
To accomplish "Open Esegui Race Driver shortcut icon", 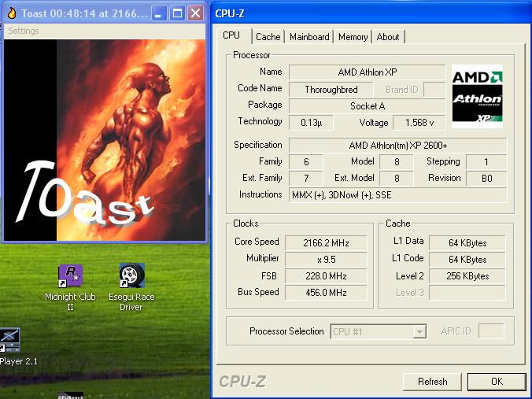I will [x=131, y=288].
